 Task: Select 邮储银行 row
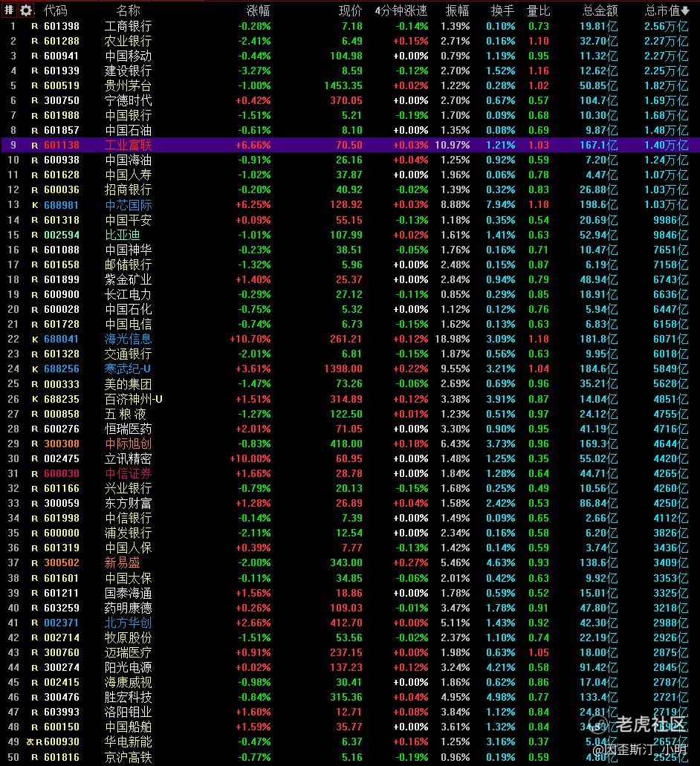(350, 264)
